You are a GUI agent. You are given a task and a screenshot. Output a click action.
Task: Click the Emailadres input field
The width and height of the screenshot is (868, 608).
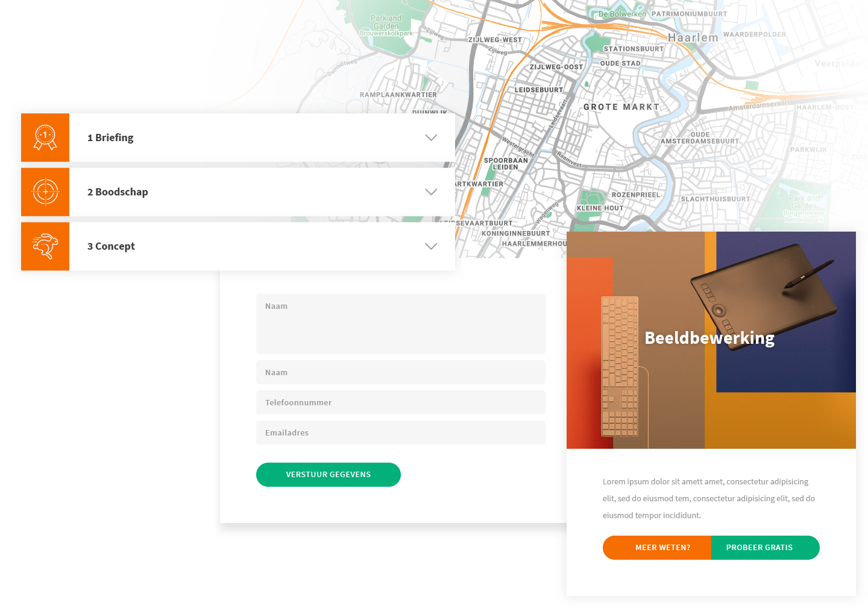click(x=401, y=432)
